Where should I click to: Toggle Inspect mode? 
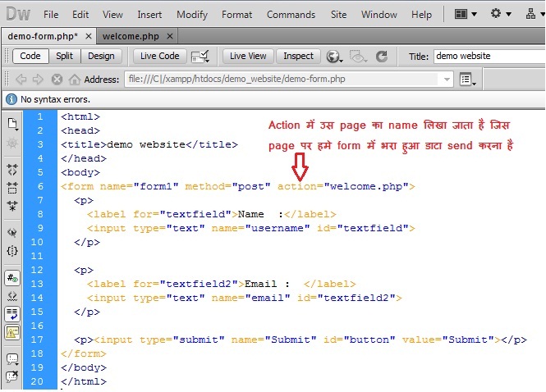coord(298,56)
